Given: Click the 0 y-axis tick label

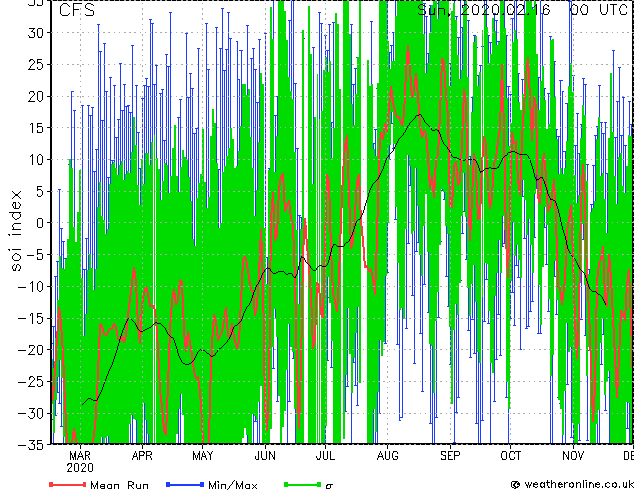Looking at the screenshot, I should pos(40,223).
